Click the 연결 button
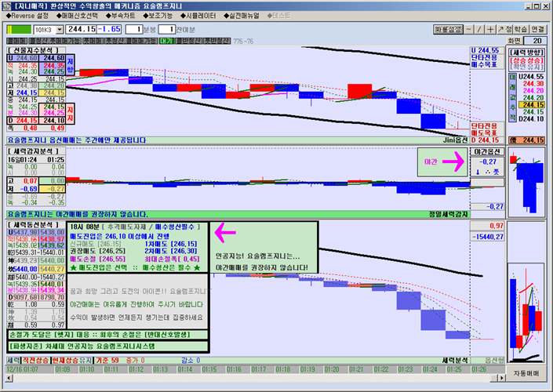553x392 pixels. 538,30
